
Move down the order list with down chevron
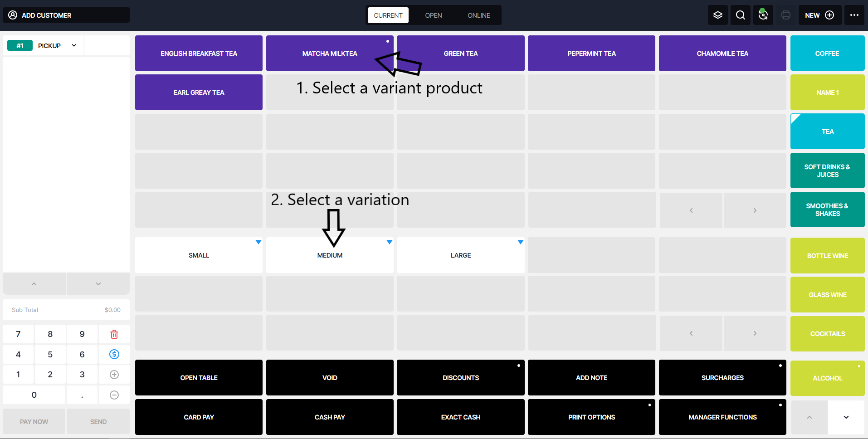tap(98, 284)
